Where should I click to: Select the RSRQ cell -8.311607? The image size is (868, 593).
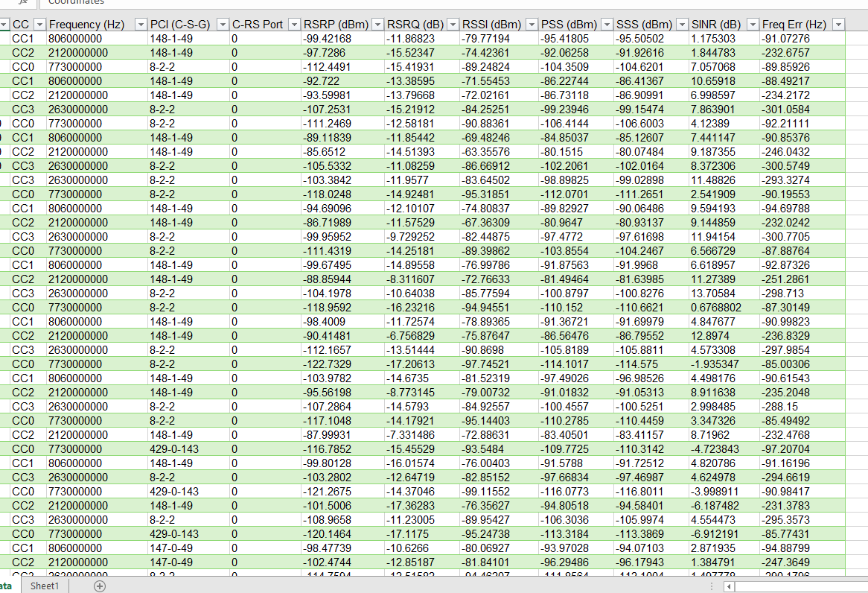422,279
